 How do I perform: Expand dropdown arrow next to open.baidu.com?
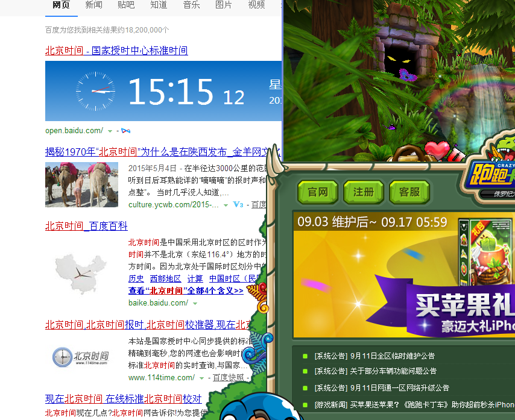pyautogui.click(x=110, y=131)
